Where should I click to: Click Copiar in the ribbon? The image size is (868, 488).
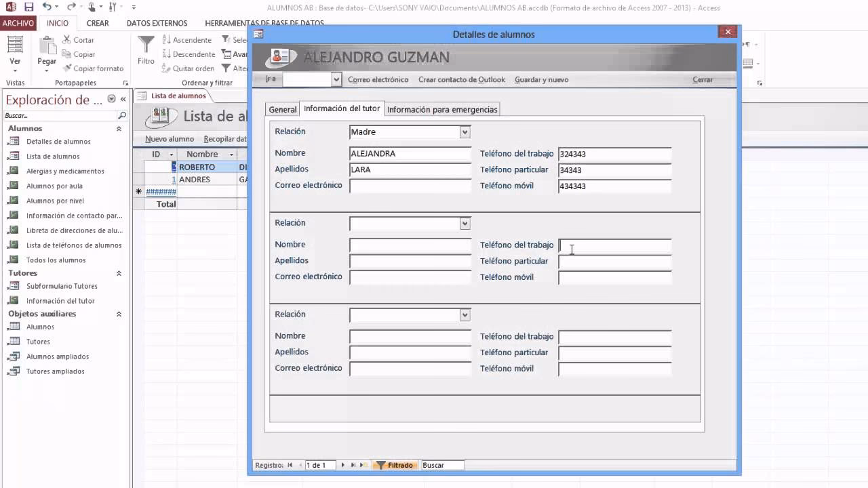coord(79,54)
